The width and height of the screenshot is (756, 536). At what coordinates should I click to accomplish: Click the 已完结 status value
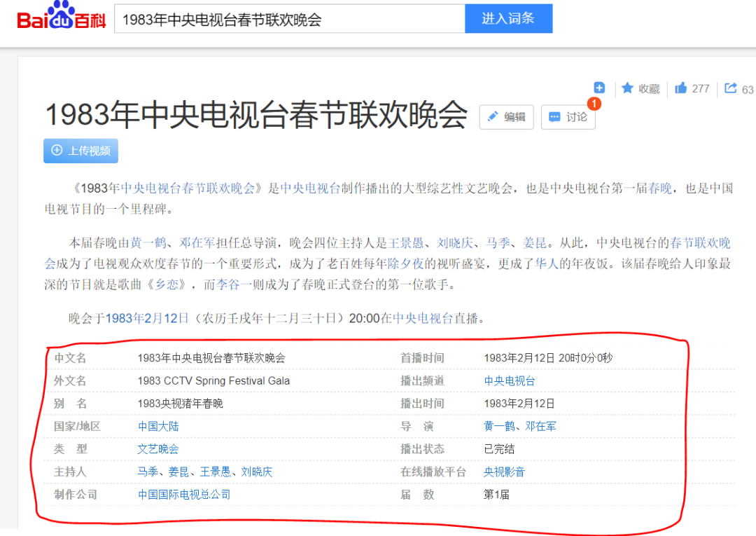click(499, 449)
